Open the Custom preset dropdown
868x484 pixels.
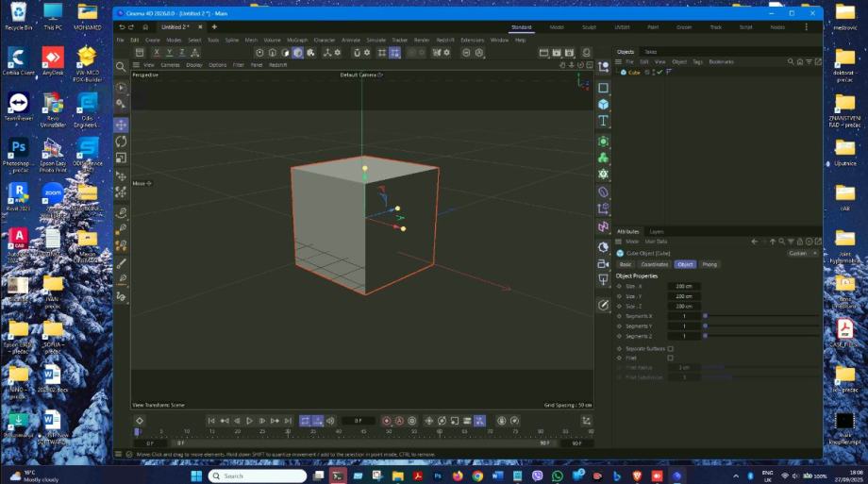coord(799,253)
